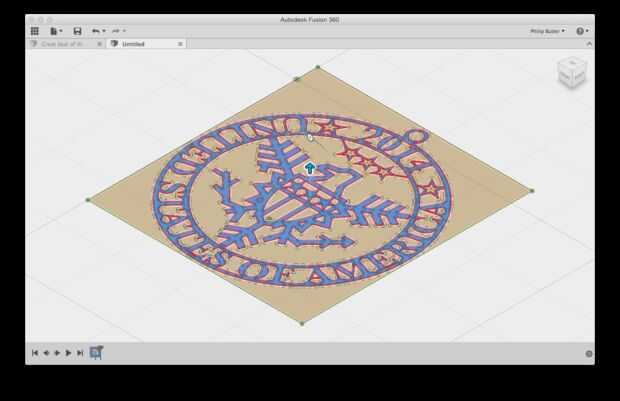
Task: Open the data panel grid icon
Action: click(x=35, y=31)
